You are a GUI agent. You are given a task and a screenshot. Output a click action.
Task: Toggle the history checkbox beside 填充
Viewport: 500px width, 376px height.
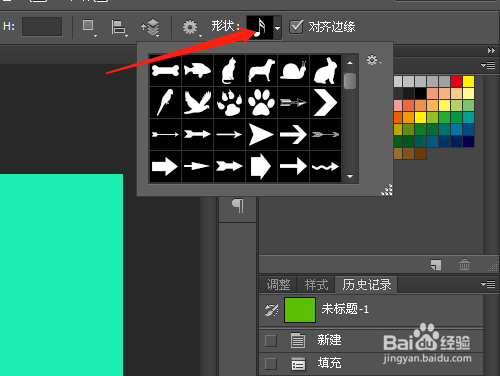coord(271,364)
